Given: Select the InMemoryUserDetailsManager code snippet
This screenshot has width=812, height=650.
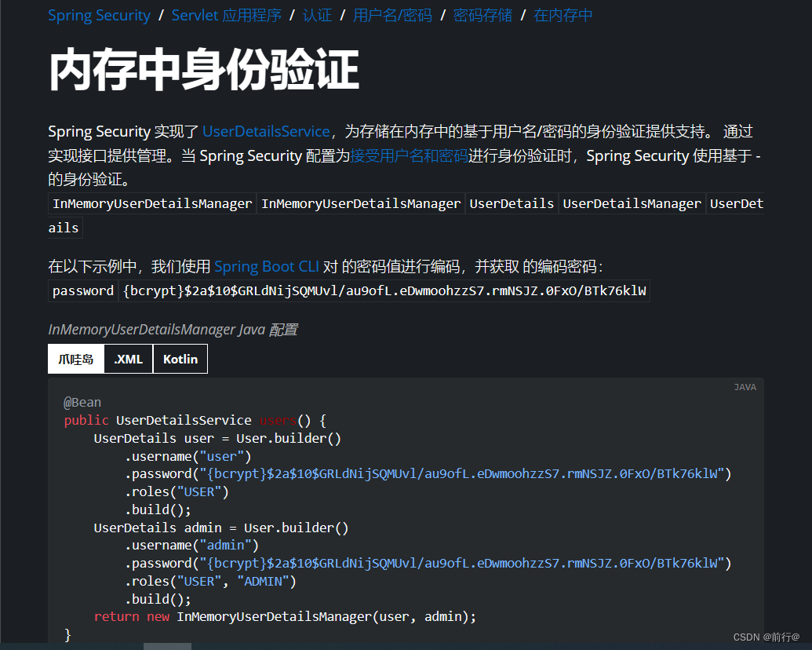Looking at the screenshot, I should click(x=151, y=203).
